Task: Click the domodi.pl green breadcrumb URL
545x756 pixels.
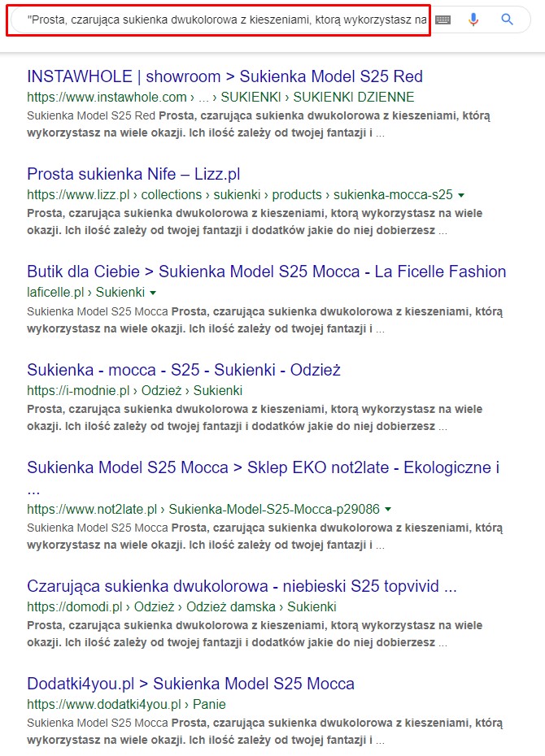Action: point(181,606)
